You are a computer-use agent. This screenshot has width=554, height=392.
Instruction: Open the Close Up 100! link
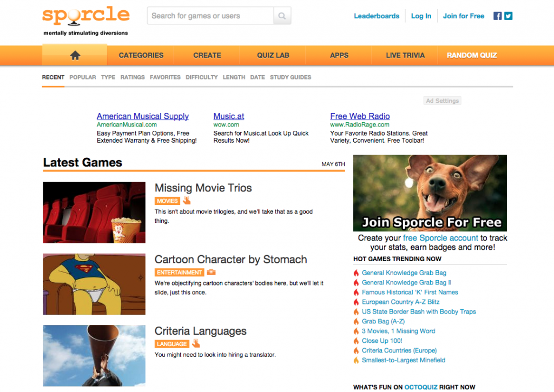382,341
